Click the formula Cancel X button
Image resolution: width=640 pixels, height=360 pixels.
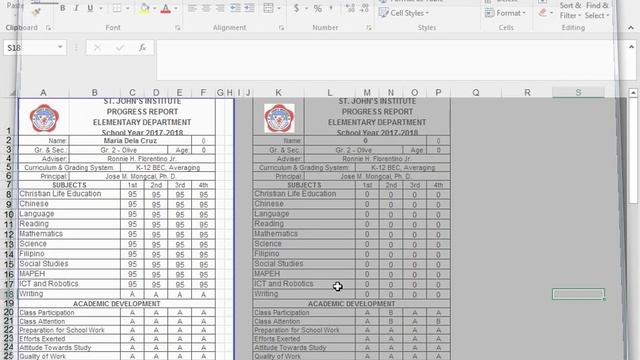(x=97, y=48)
